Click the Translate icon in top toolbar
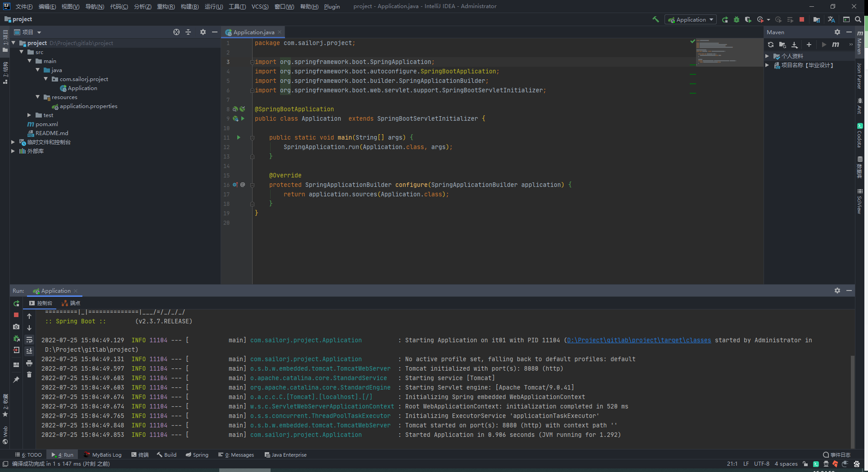The width and height of the screenshot is (868, 472). coord(831,19)
